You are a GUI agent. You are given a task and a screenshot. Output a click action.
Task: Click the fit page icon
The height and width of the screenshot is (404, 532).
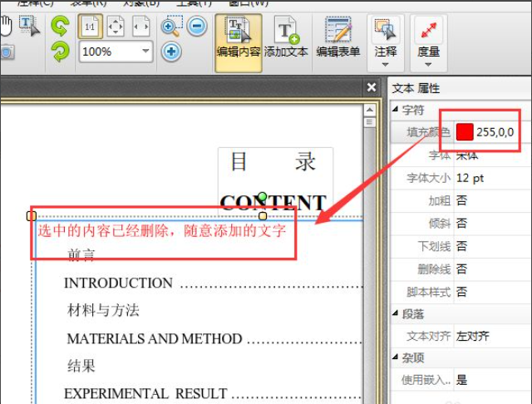[x=116, y=27]
